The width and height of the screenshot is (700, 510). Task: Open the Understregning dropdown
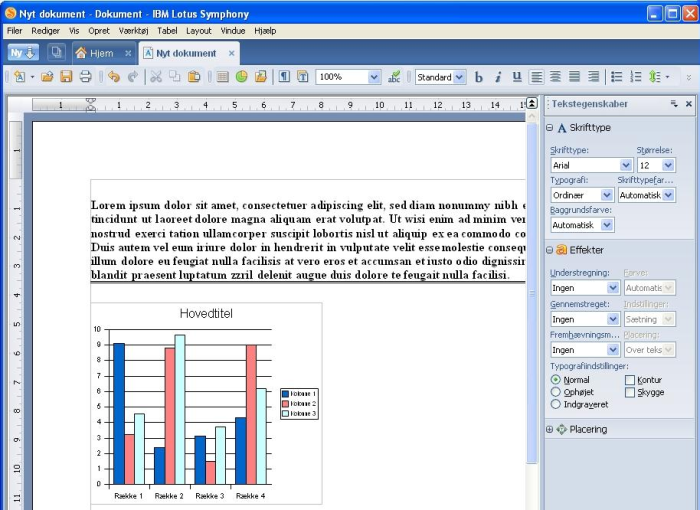[612, 288]
